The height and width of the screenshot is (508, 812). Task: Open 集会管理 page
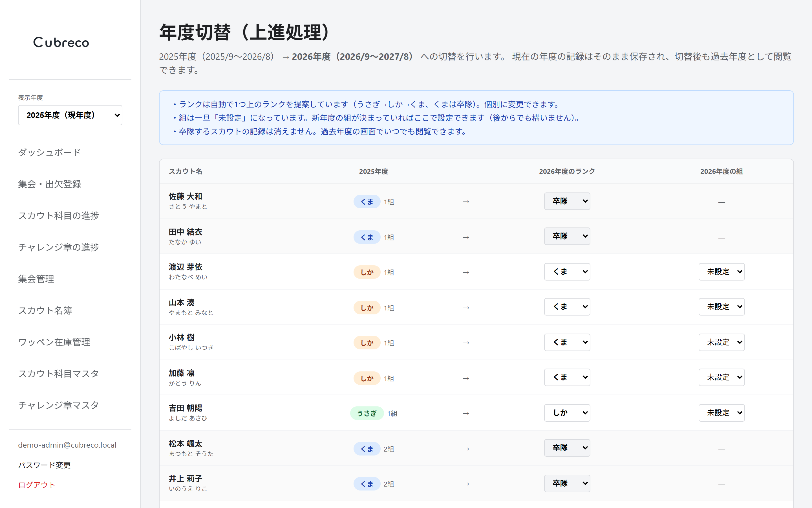click(36, 279)
